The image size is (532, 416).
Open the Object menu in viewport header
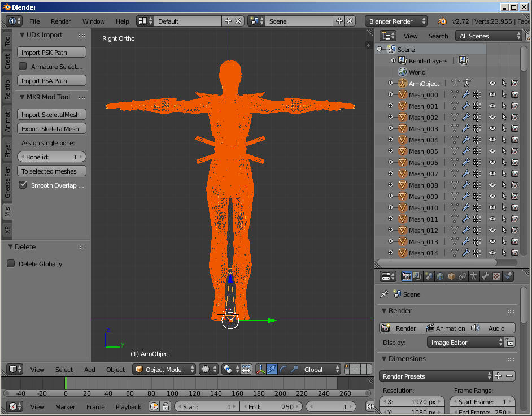pos(115,369)
